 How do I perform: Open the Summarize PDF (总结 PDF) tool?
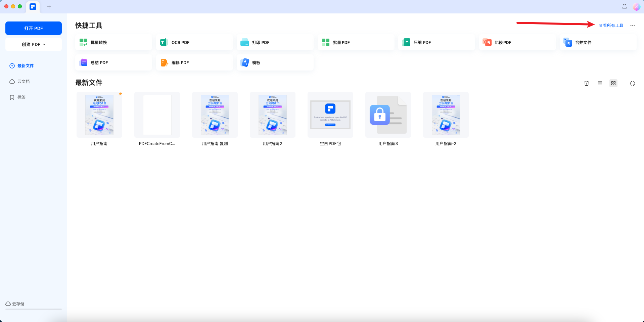113,62
